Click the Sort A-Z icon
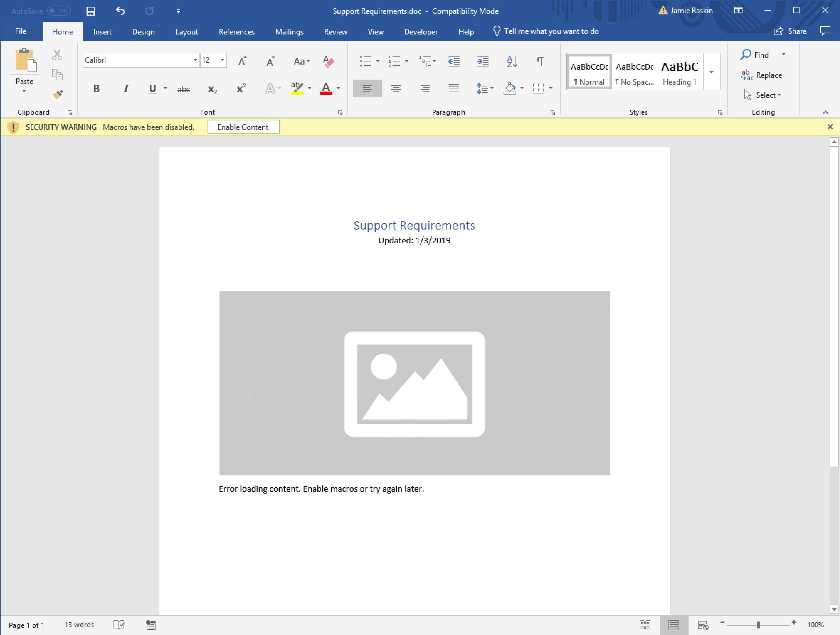This screenshot has width=840, height=635. coord(511,61)
